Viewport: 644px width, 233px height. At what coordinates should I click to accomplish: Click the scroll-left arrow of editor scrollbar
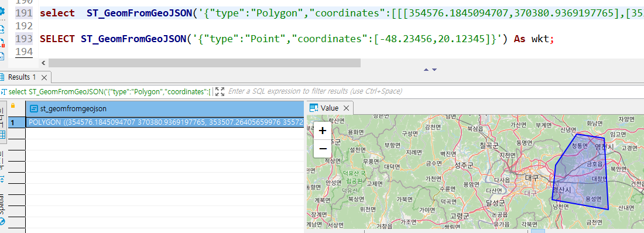(x=43, y=63)
